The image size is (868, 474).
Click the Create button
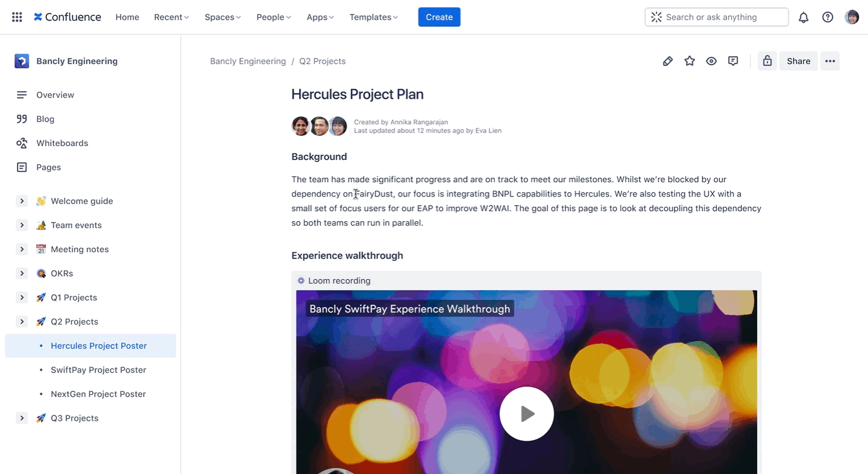pyautogui.click(x=439, y=17)
